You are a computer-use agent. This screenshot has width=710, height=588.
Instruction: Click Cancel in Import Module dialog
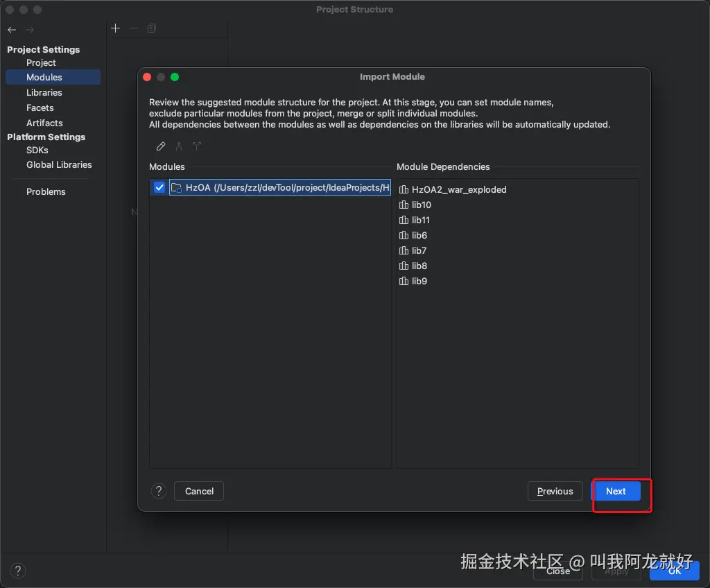(199, 491)
